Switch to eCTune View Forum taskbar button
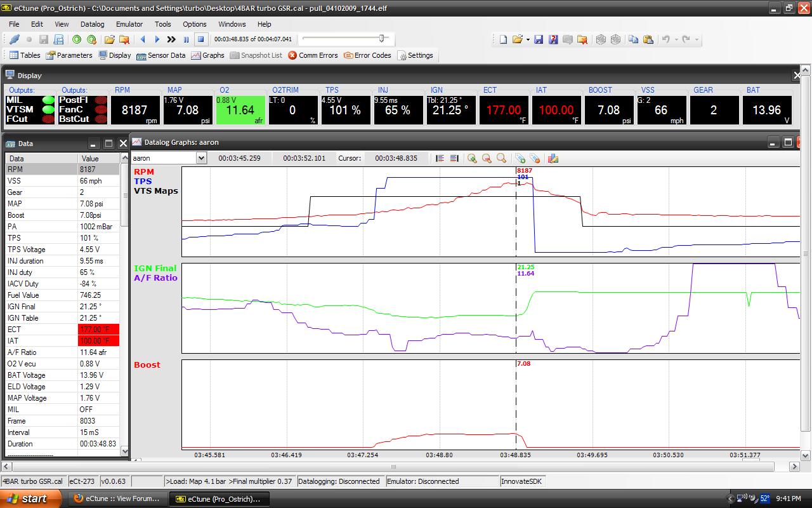812x508 pixels. [x=119, y=498]
